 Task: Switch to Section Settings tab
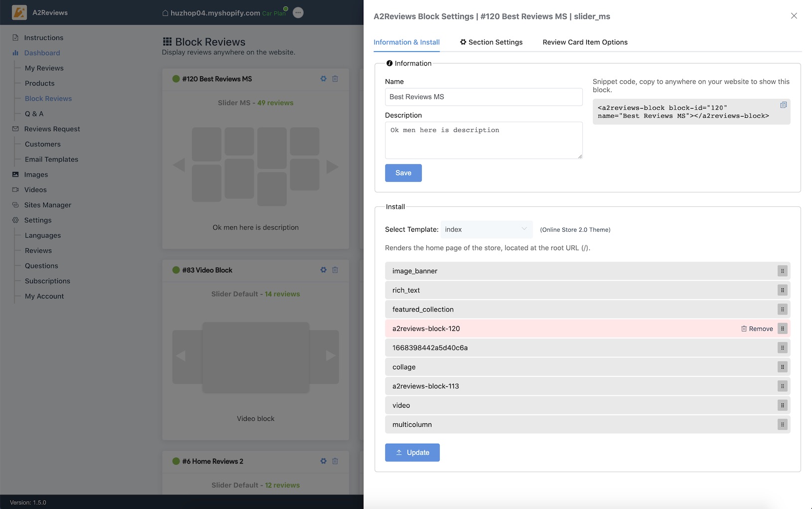pyautogui.click(x=491, y=42)
